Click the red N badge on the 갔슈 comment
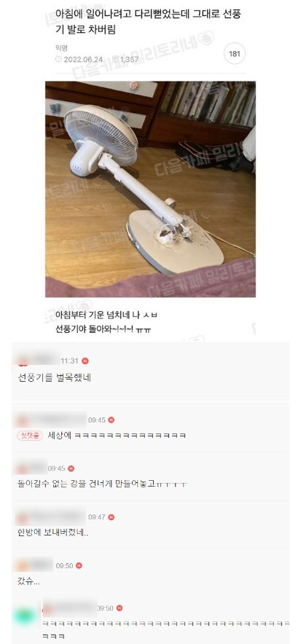The image size is (301, 644). tap(79, 565)
